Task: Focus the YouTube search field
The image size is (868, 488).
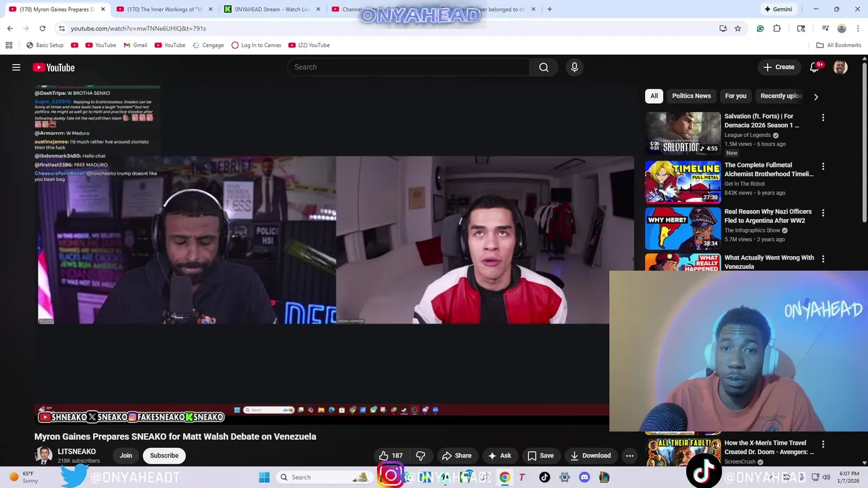Action: [x=408, y=67]
